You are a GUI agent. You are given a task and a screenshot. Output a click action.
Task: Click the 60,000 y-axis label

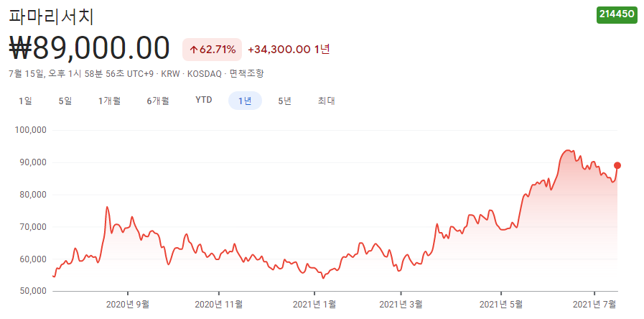pyautogui.click(x=34, y=259)
